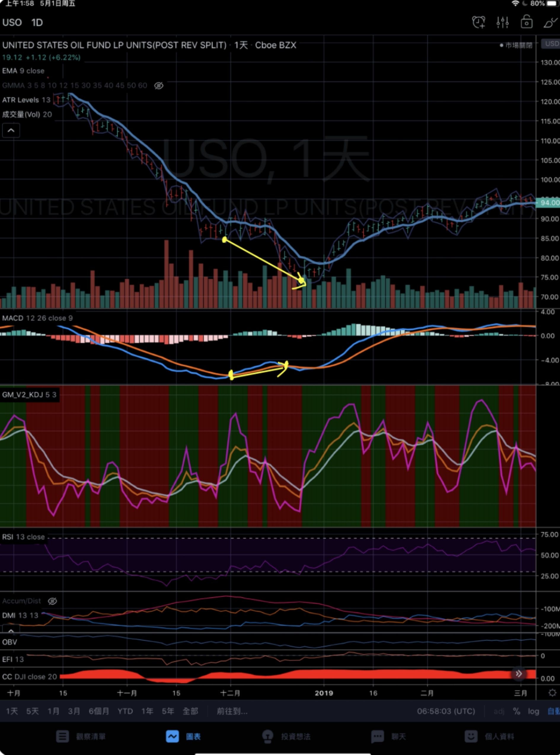Open chart settings gear beside the time axis
The image size is (560, 755).
pos(552,693)
